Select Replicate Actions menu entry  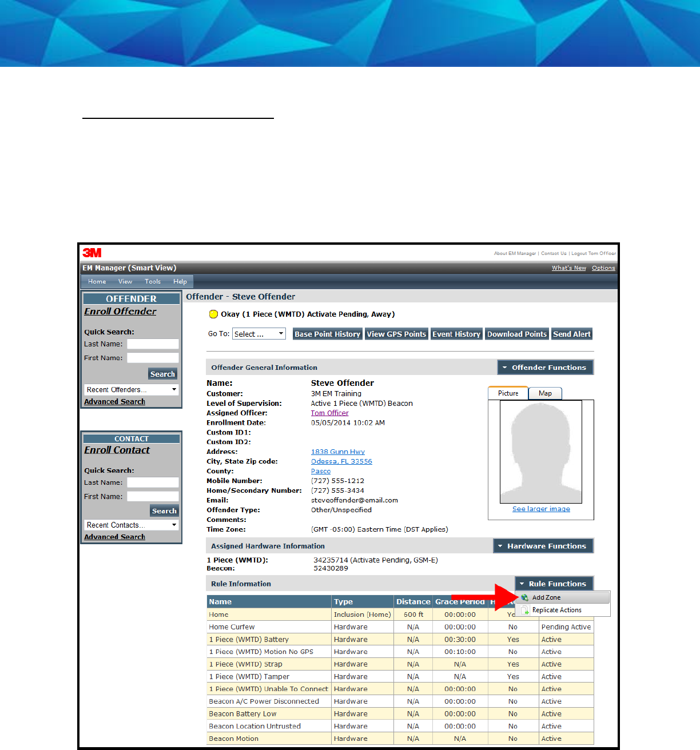pos(563,610)
